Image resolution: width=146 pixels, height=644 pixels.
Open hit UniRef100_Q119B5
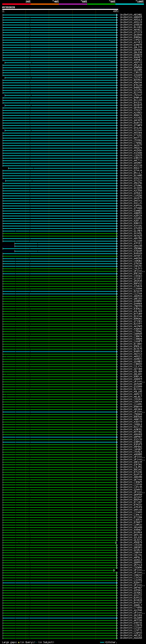pos(131,70)
